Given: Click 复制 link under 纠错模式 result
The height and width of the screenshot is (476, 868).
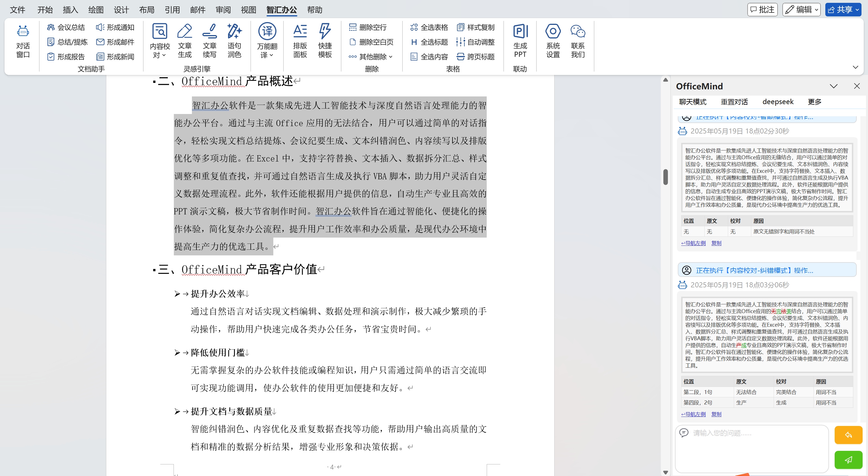Looking at the screenshot, I should [x=716, y=414].
